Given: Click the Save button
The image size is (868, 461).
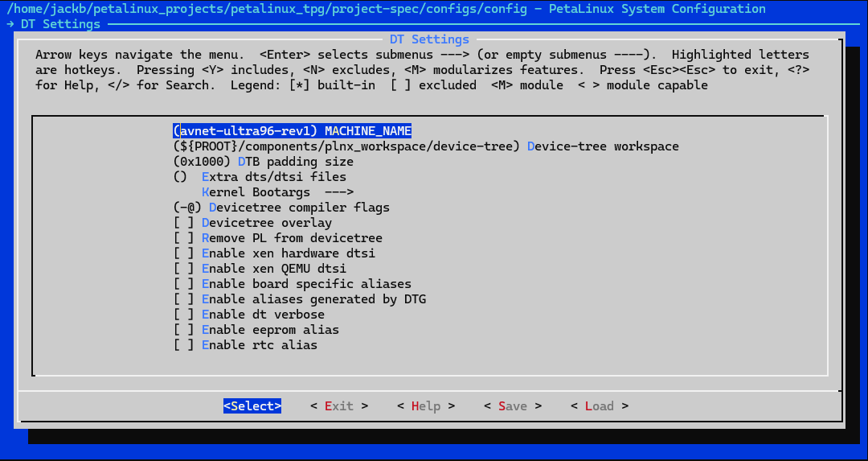Looking at the screenshot, I should coord(513,406).
